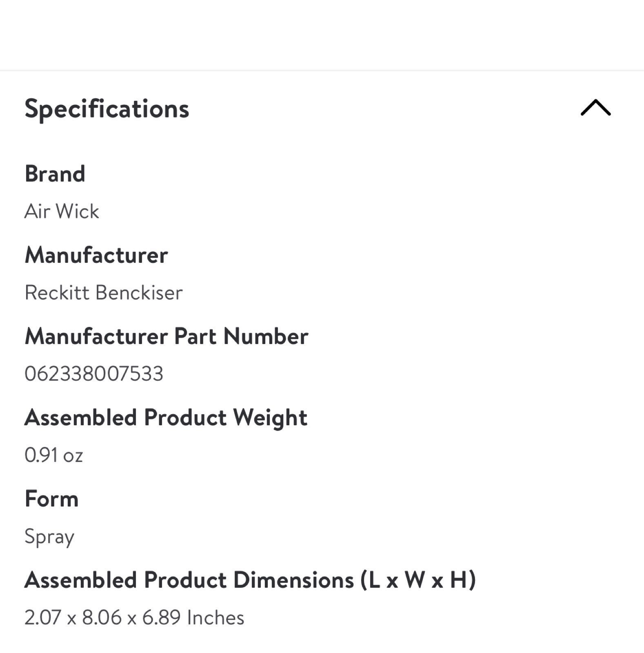The height and width of the screenshot is (653, 644).
Task: Click the word Inches in the dimensions value
Action: [x=215, y=617]
